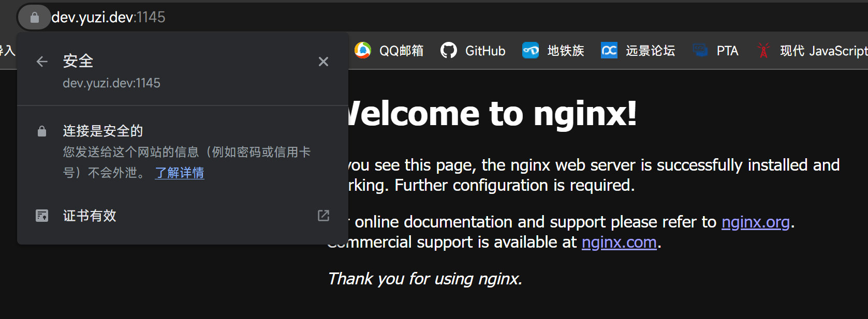Open the QQ邮箱 bookmark icon
Screen dimensions: 868x319
pos(363,50)
